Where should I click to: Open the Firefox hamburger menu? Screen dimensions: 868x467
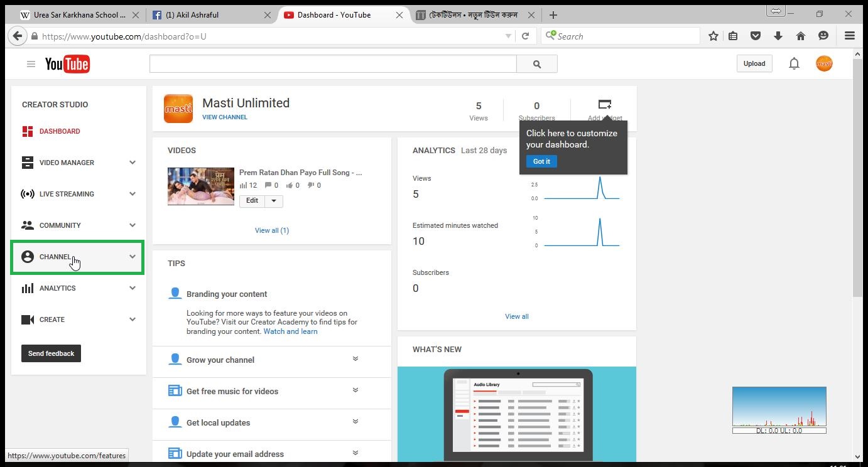pos(850,36)
